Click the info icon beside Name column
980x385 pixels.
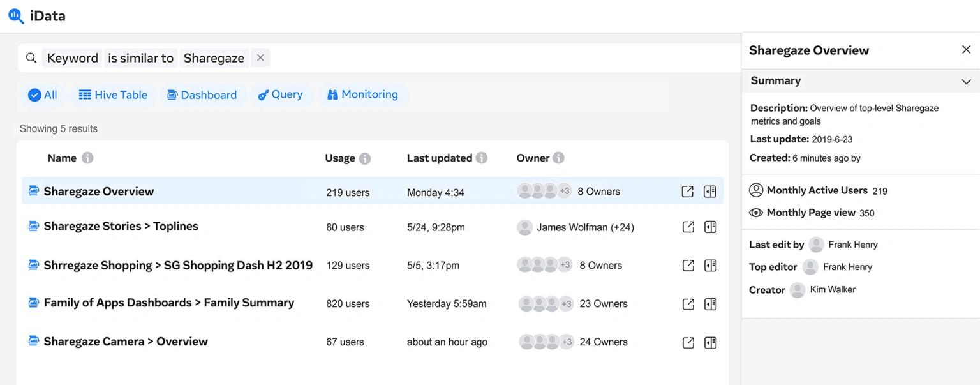[87, 158]
